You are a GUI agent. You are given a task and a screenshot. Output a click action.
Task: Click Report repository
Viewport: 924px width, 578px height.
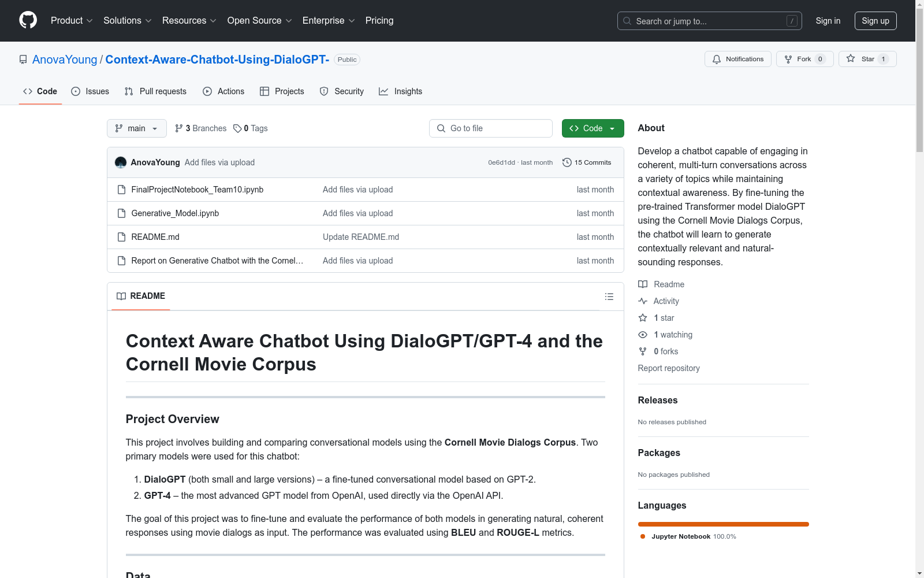[669, 368]
